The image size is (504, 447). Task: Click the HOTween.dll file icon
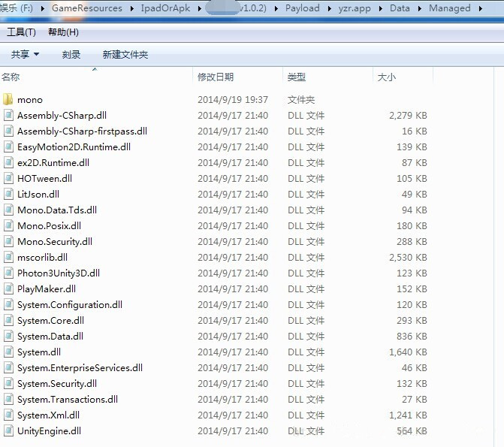(x=8, y=178)
